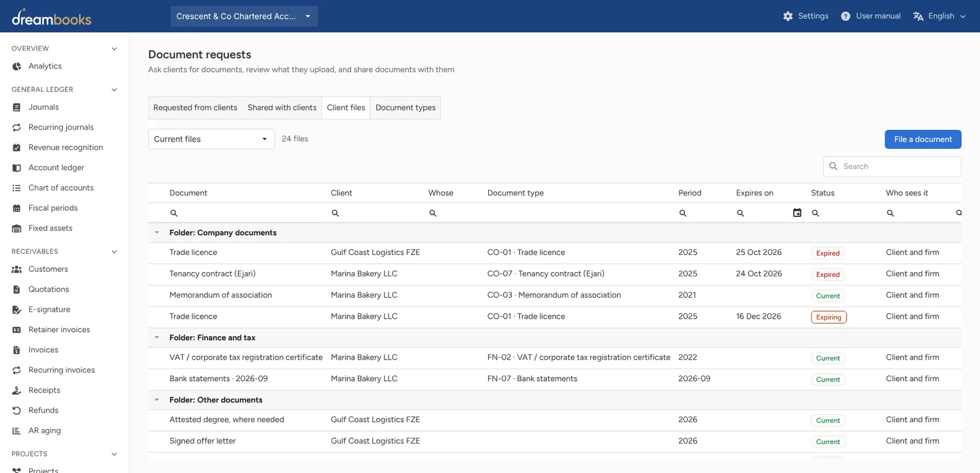This screenshot has height=473, width=980.
Task: Click the dreambooks logo
Action: (51, 17)
